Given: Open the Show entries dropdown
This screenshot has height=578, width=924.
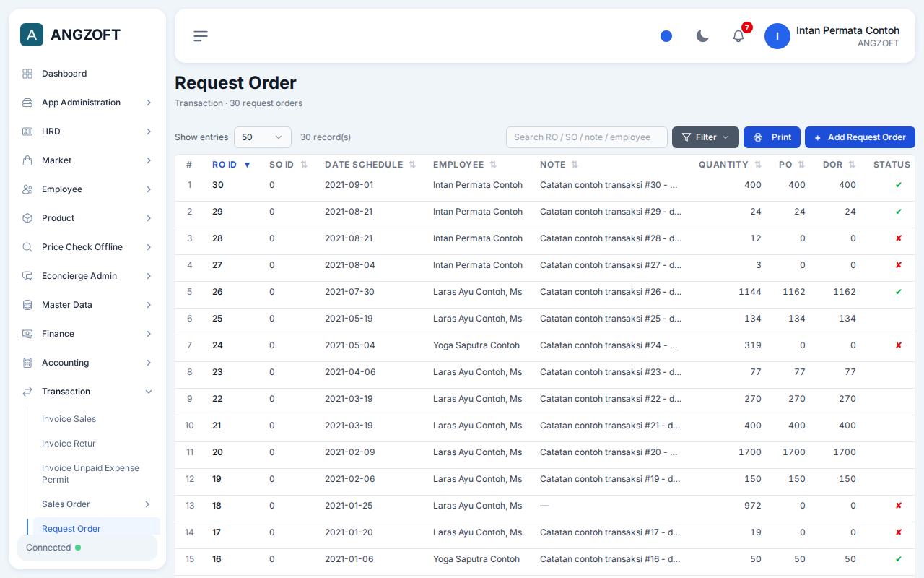Looking at the screenshot, I should point(263,137).
